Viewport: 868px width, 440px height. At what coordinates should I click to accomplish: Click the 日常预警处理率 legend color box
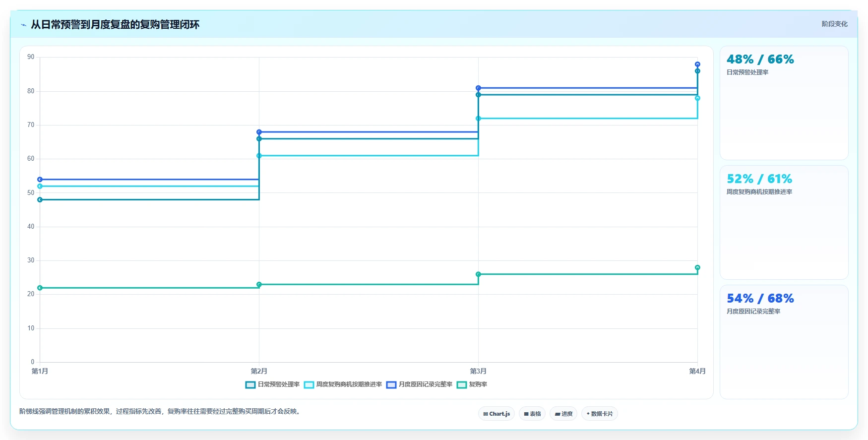250,385
